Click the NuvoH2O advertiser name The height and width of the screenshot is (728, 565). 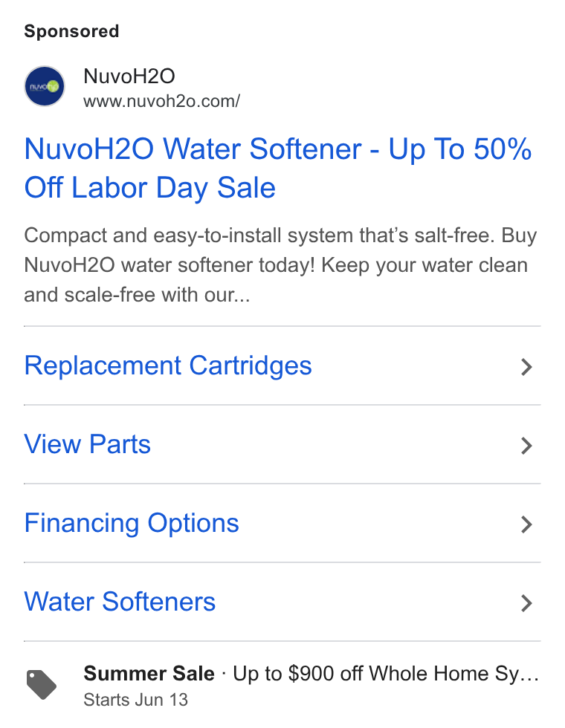(129, 76)
